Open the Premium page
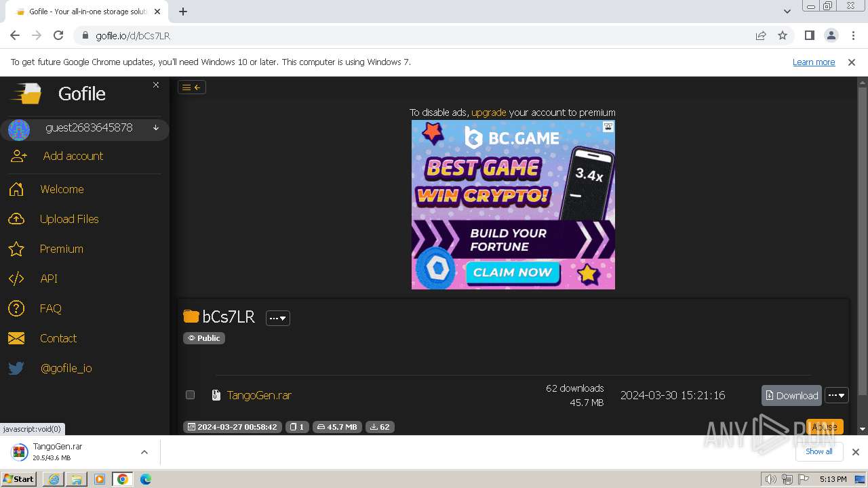Viewport: 868px width, 488px height. [x=62, y=249]
